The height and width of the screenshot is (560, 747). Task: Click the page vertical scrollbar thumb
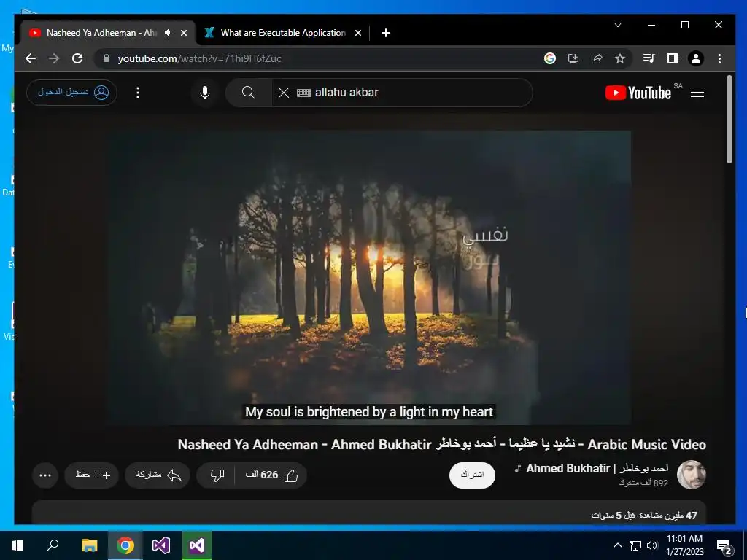tap(729, 120)
